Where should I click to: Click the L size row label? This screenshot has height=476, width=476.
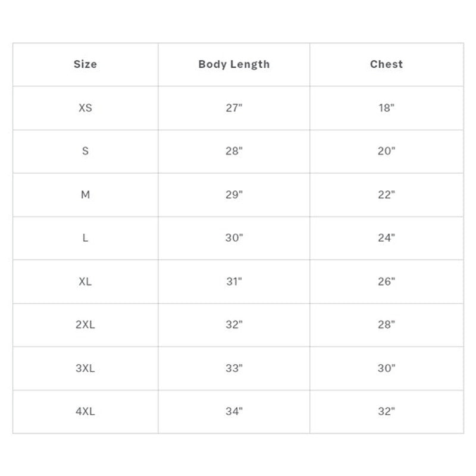point(85,238)
